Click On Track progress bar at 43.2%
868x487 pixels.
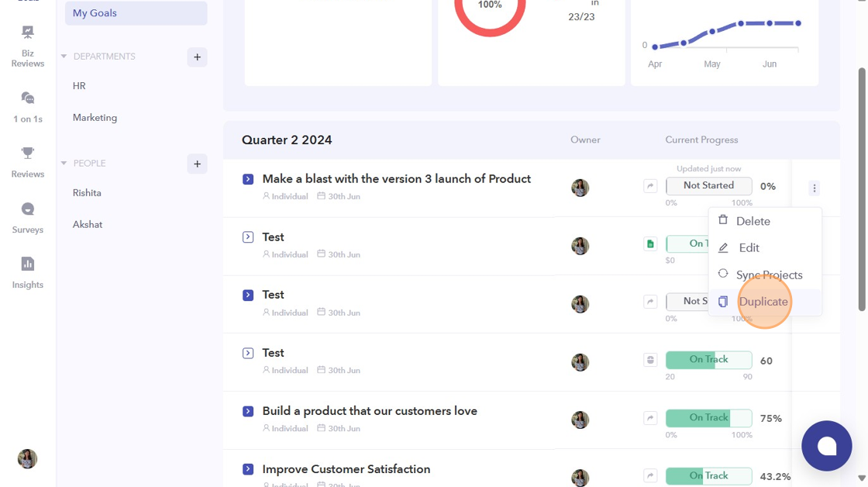point(708,476)
